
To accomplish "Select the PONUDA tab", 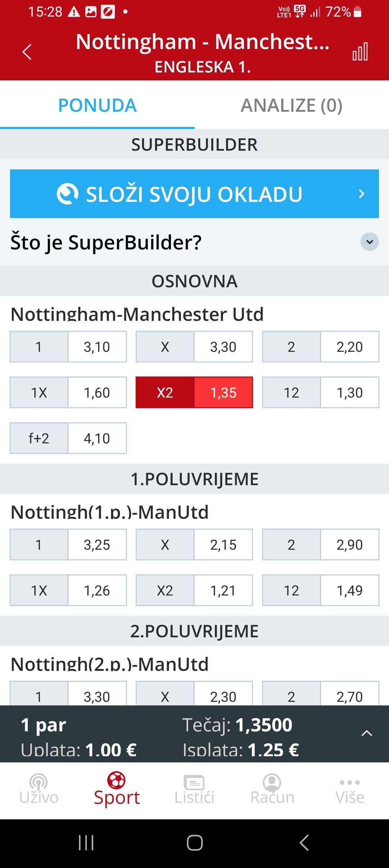I will 97,105.
